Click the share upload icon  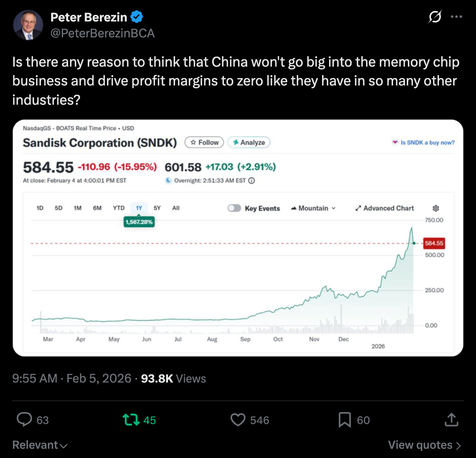click(x=451, y=420)
